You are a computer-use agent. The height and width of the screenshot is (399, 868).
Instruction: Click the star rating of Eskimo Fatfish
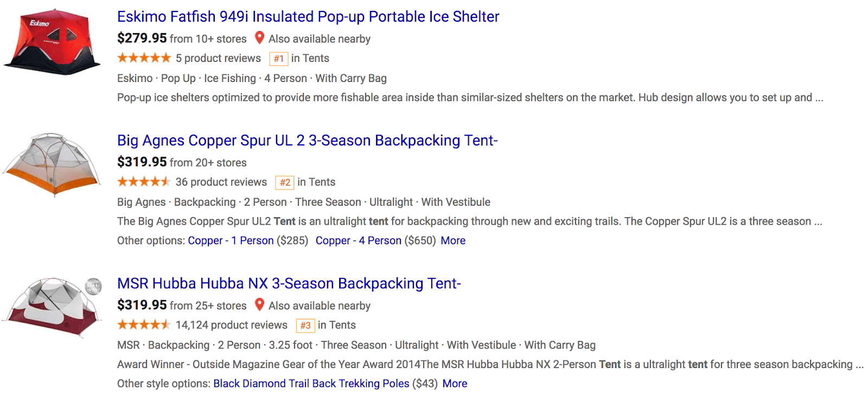point(144,58)
